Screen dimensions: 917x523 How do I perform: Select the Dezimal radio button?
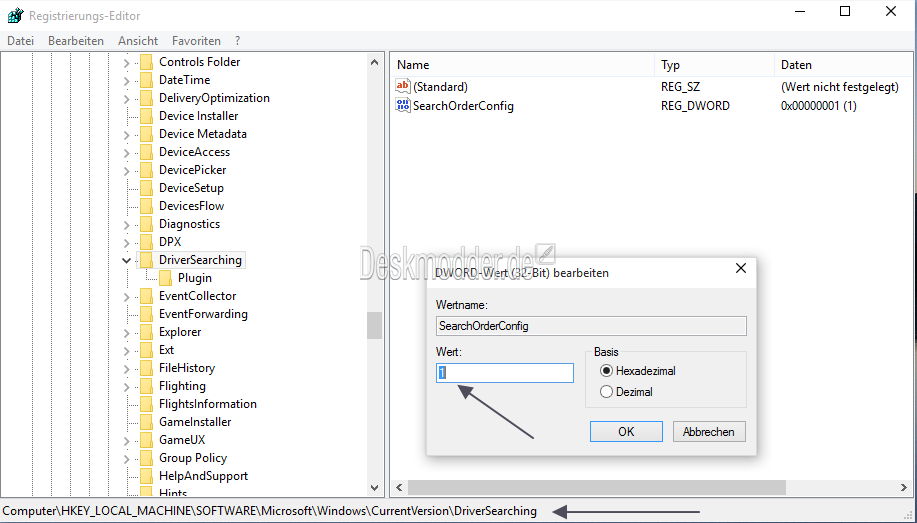(606, 392)
